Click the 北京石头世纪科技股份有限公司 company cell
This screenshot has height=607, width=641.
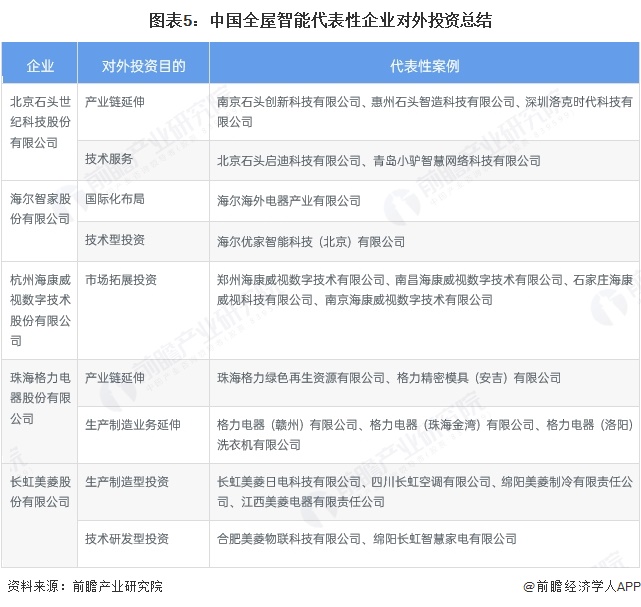40,122
